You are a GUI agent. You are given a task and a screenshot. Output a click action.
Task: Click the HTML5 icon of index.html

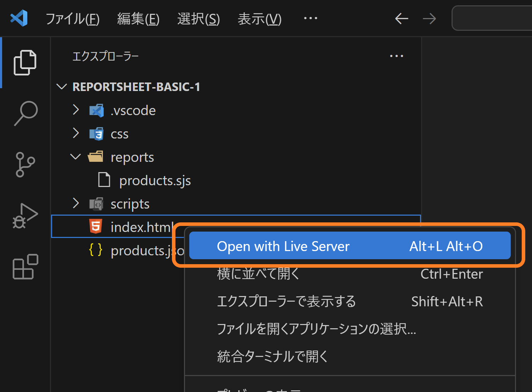point(96,226)
